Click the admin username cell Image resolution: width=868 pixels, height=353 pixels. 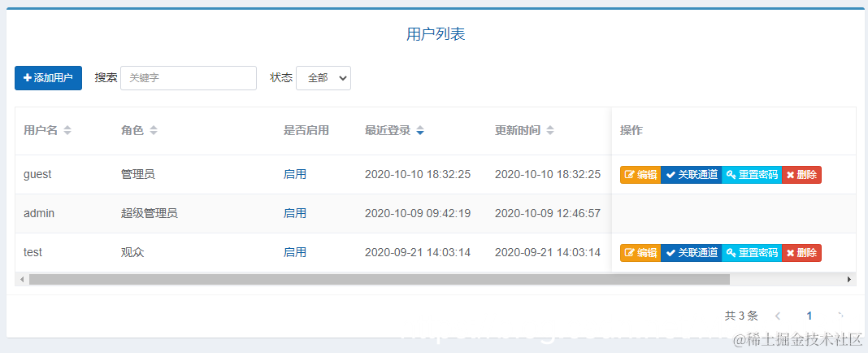[x=39, y=213]
